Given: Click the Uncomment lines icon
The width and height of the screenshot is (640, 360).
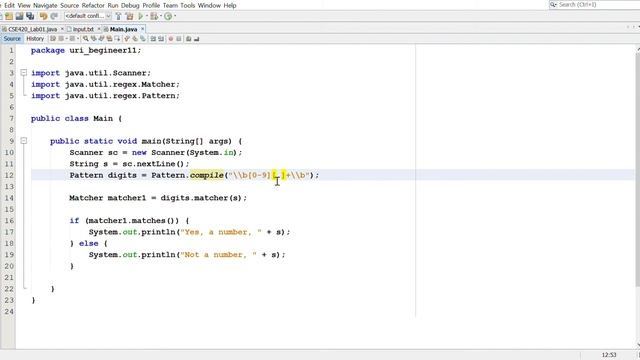Looking at the screenshot, I should click(x=196, y=39).
